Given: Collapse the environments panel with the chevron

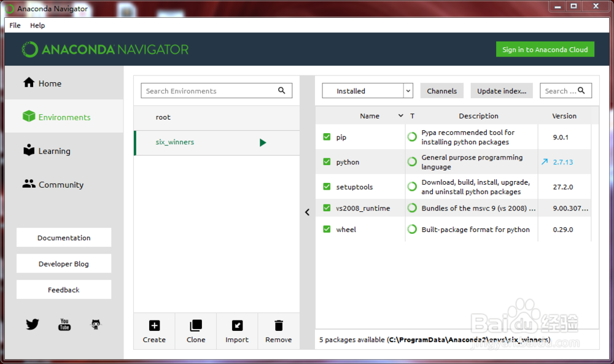Looking at the screenshot, I should tap(308, 212).
